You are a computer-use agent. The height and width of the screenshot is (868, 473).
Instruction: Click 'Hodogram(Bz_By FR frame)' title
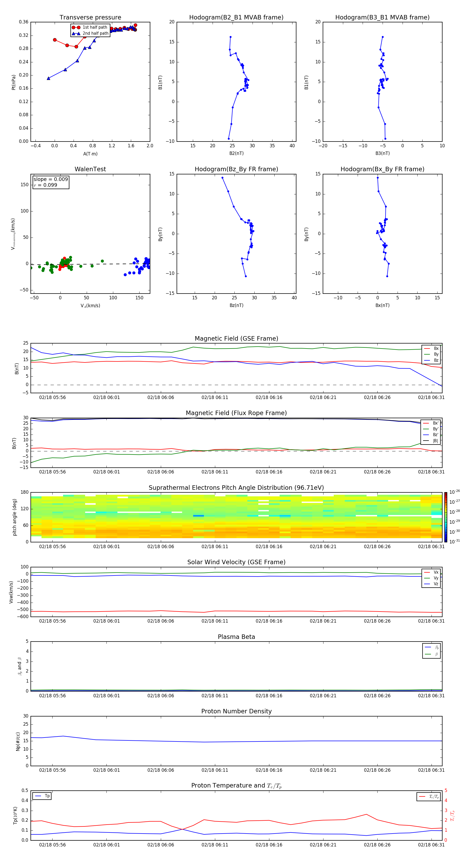(236, 169)
